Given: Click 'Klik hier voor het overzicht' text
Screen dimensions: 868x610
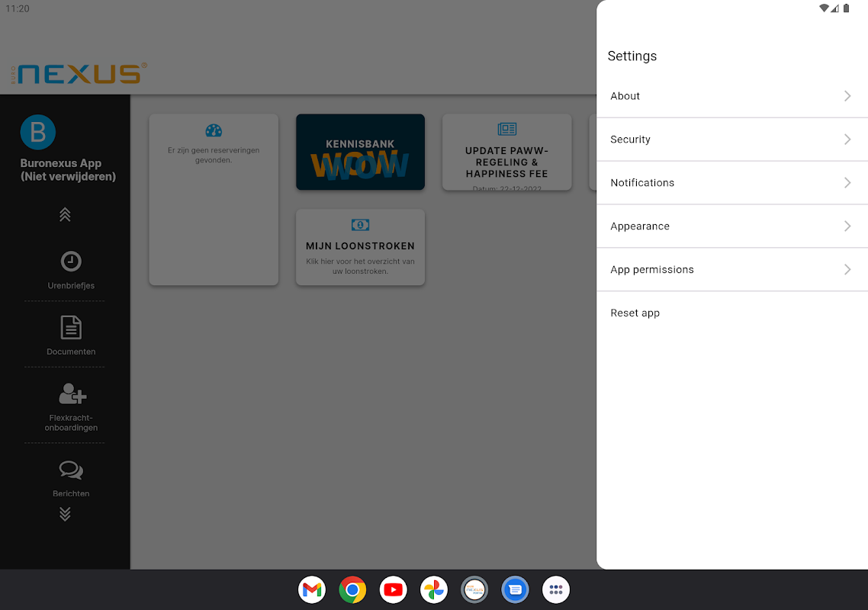Looking at the screenshot, I should click(360, 266).
